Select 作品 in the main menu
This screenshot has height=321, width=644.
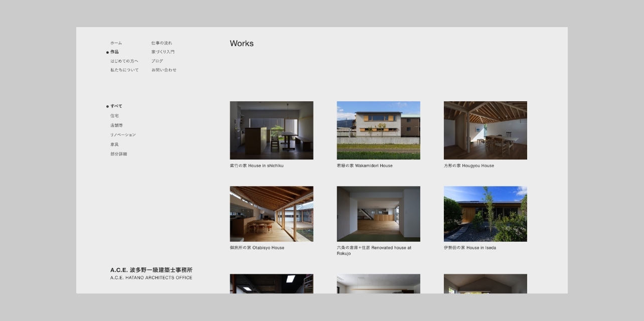115,52
